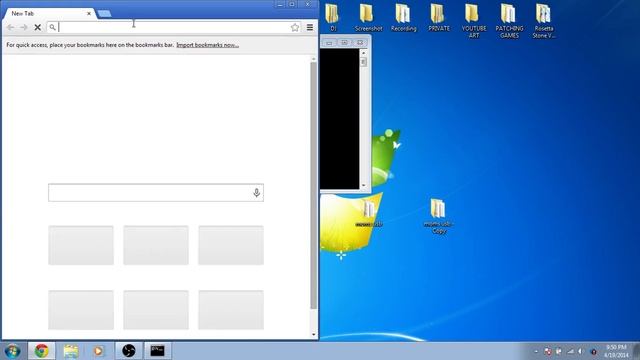This screenshot has width=640, height=360.
Task: Open the Chrome hamburger menu
Action: pos(310,27)
